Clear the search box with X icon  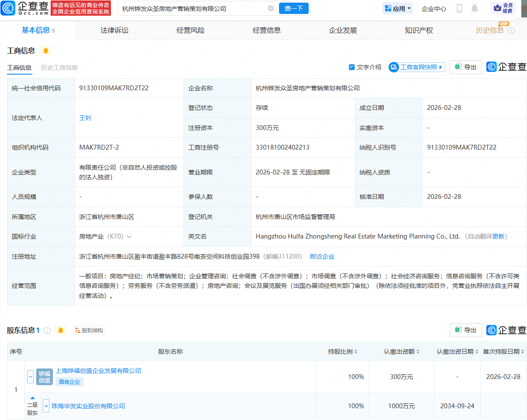(271, 8)
